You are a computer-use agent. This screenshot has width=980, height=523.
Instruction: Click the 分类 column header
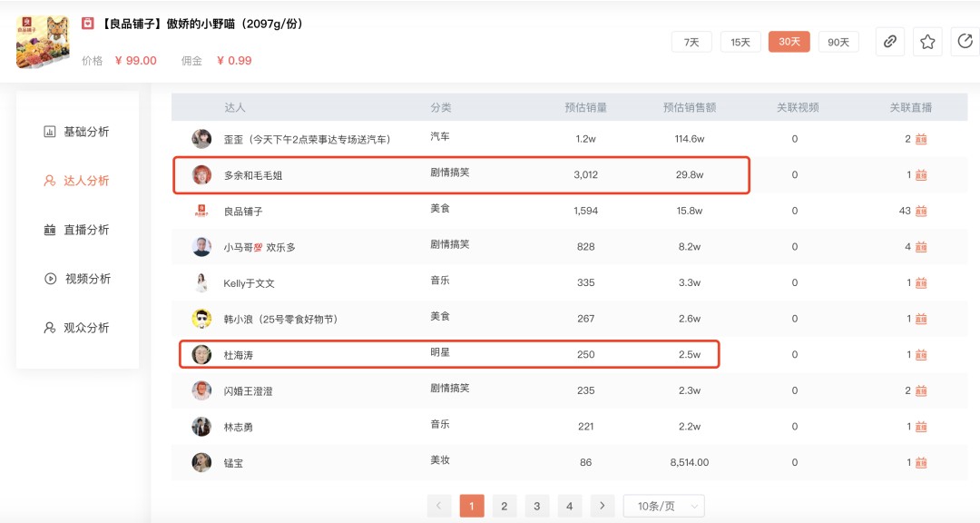pyautogui.click(x=441, y=108)
